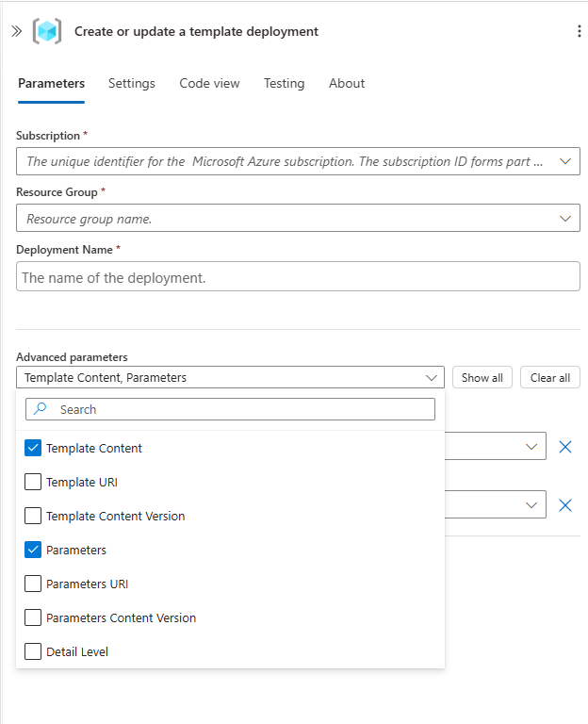Remove the Template Content parameter with X
This screenshot has width=588, height=724.
pos(565,447)
